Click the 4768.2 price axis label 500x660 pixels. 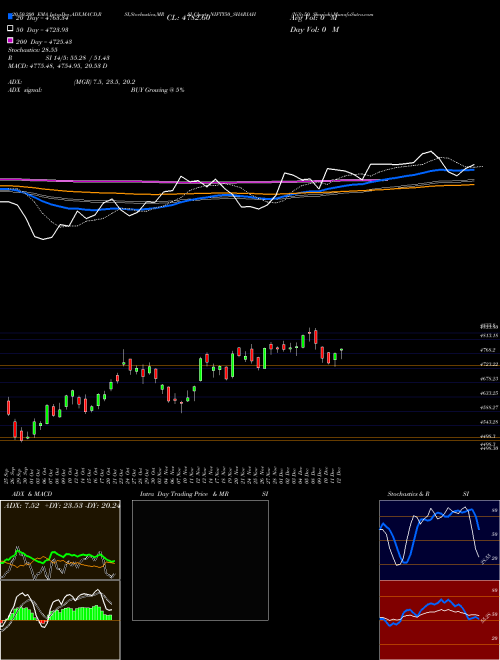pos(488,350)
